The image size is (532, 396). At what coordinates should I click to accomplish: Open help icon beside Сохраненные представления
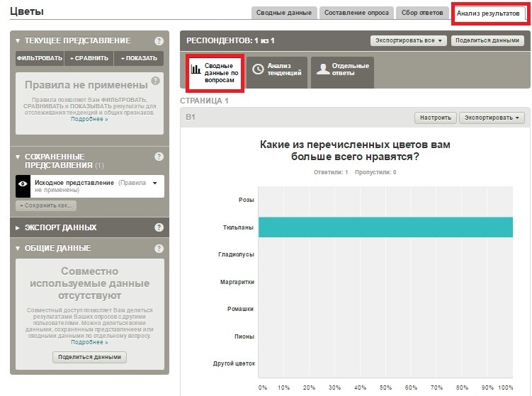pyautogui.click(x=159, y=157)
